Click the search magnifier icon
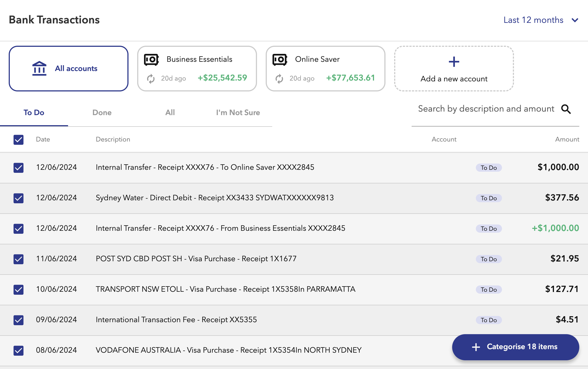The image size is (588, 369). click(566, 109)
